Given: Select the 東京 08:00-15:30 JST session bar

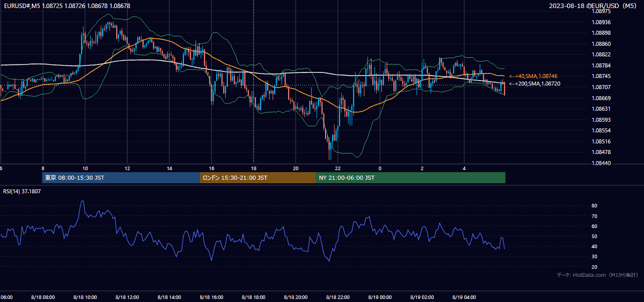Looking at the screenshot, I should click(x=121, y=178).
